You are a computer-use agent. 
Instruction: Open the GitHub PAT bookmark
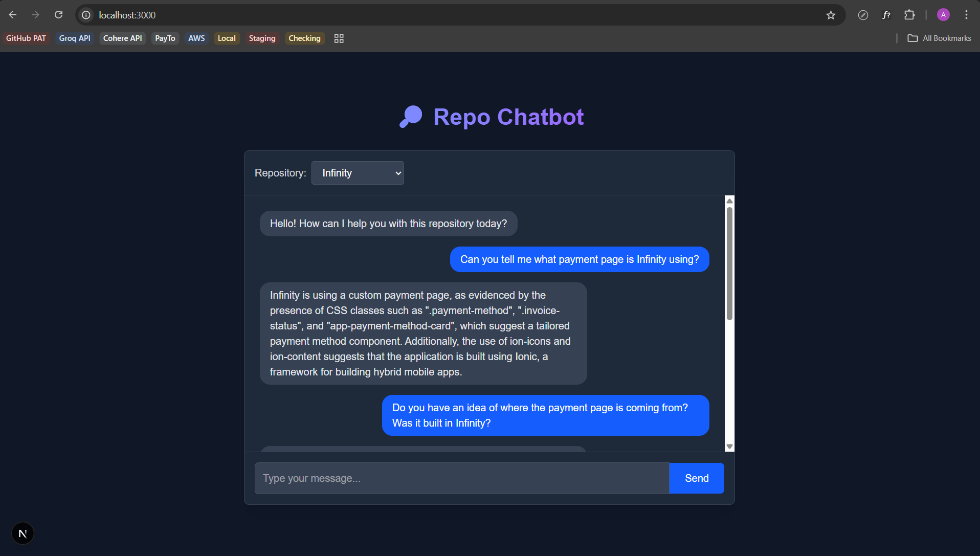26,38
